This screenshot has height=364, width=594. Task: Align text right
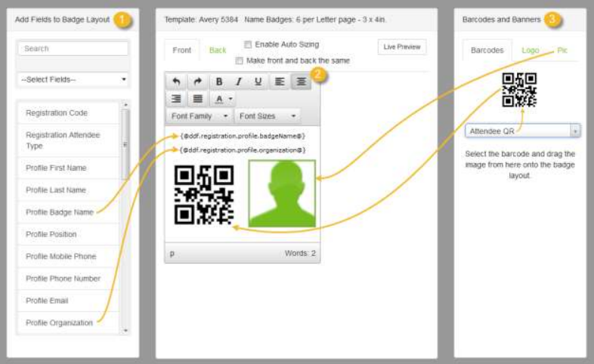pos(176,99)
